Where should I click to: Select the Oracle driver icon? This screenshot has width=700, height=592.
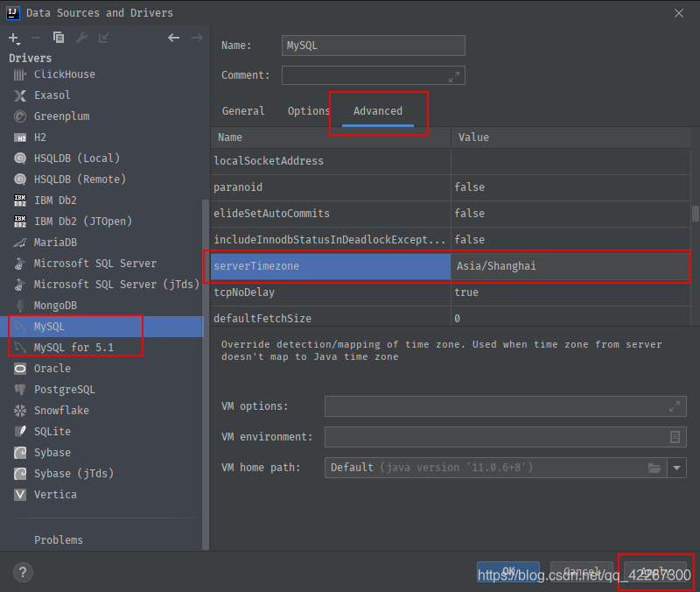[19, 369]
